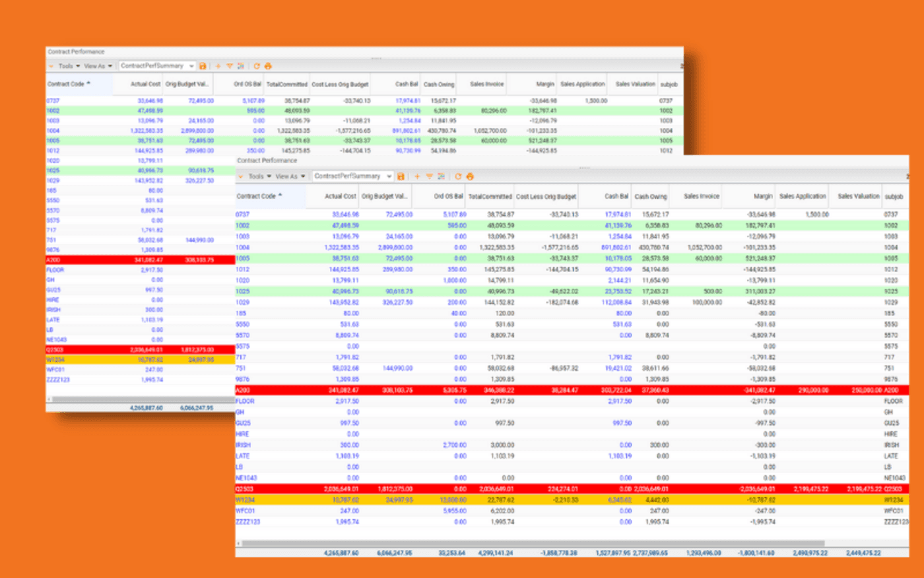
Task: Open the View As menu in the front window
Action: tap(286, 177)
